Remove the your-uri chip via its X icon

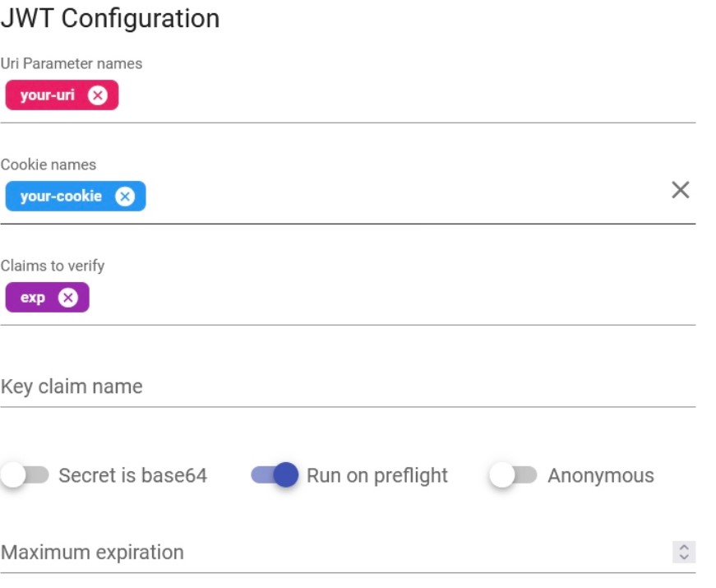point(98,95)
